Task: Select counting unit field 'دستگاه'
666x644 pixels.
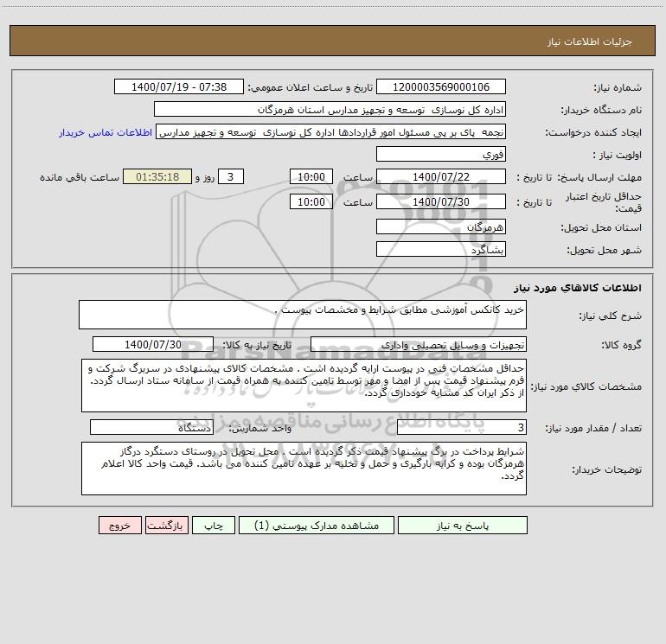Action: click(x=151, y=428)
